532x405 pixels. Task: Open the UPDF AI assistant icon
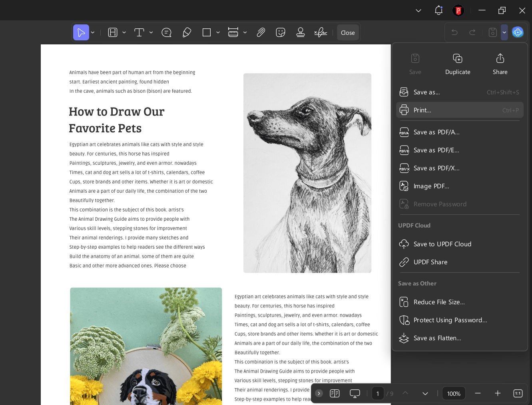pos(518,32)
